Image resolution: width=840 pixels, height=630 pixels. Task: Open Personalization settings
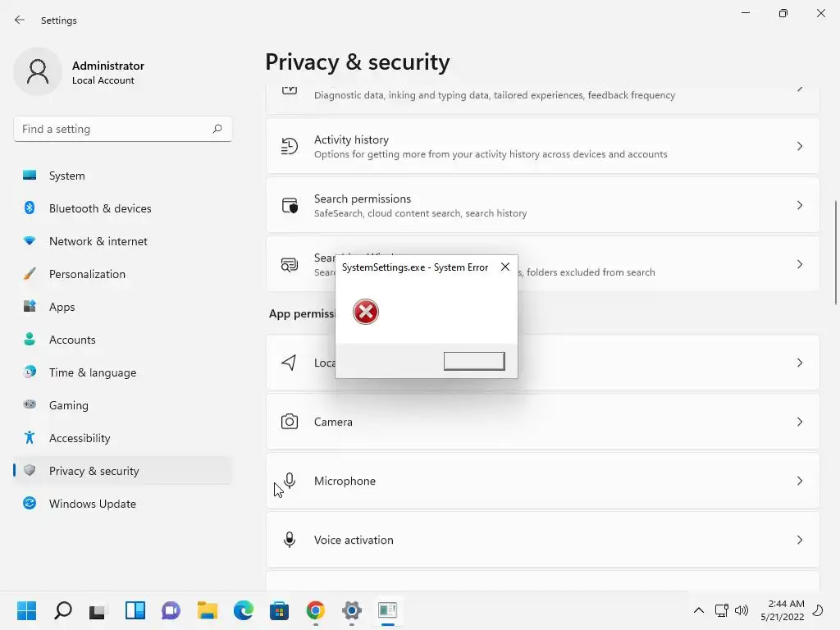pyautogui.click(x=87, y=274)
